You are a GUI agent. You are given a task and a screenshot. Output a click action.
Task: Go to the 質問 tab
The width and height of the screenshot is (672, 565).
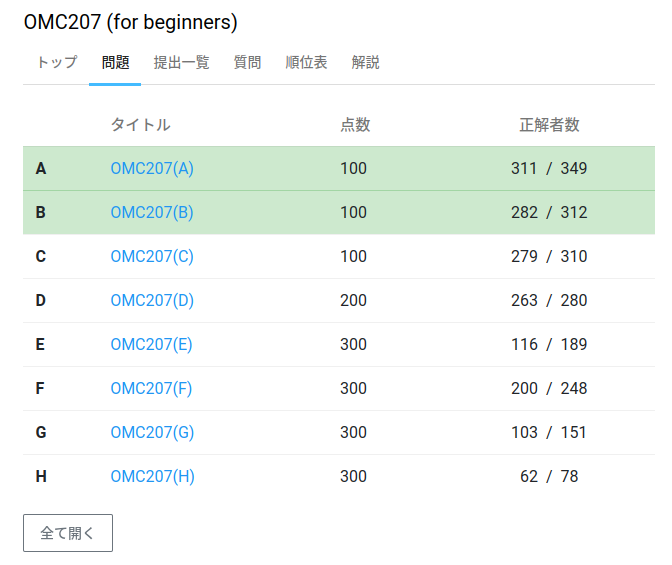pos(247,63)
